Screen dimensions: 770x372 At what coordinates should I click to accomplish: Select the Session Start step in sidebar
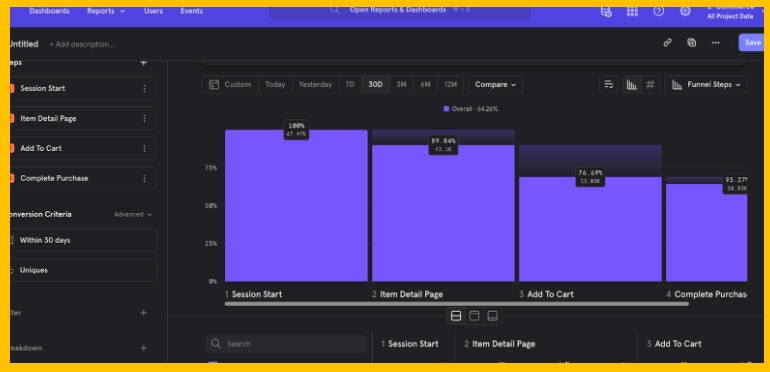[x=82, y=88]
